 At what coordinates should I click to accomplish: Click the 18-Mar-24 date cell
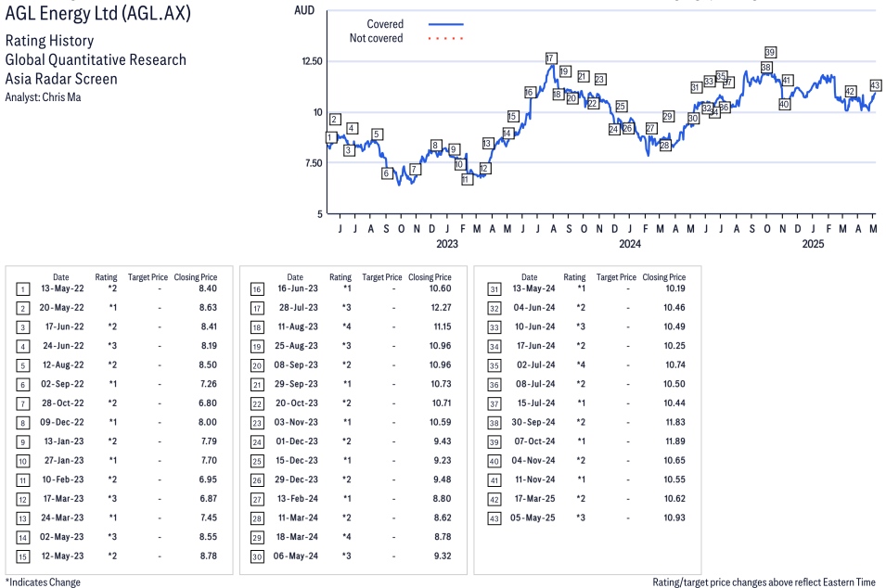297,537
